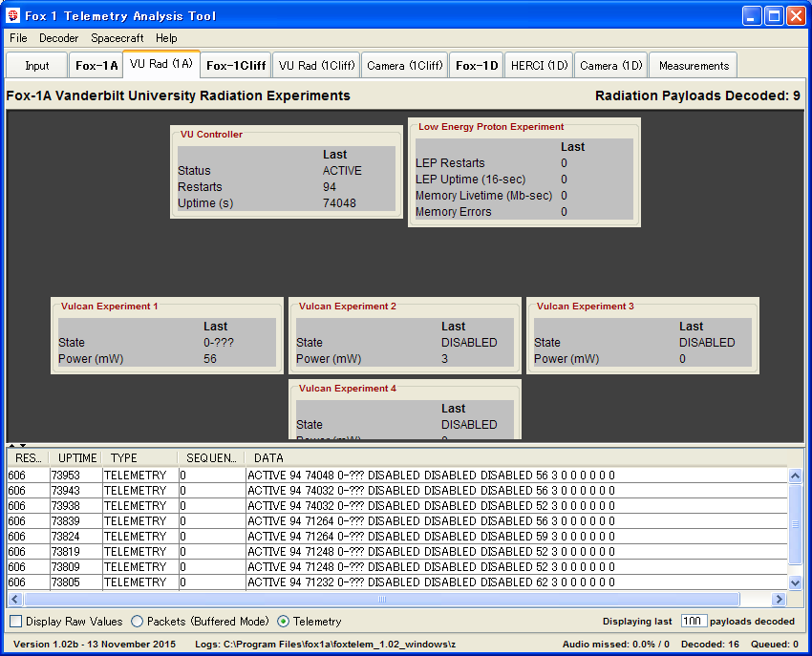Select the VU Rad (1A) tab

[x=161, y=64]
